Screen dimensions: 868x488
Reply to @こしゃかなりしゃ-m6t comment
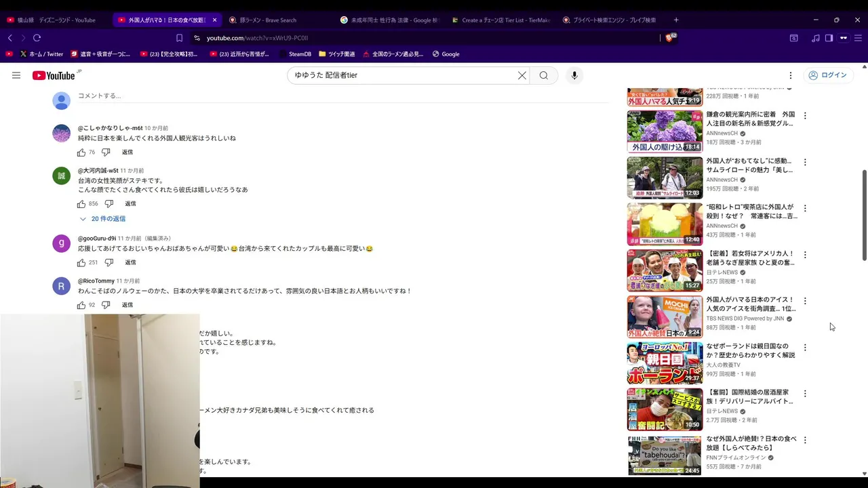click(127, 152)
